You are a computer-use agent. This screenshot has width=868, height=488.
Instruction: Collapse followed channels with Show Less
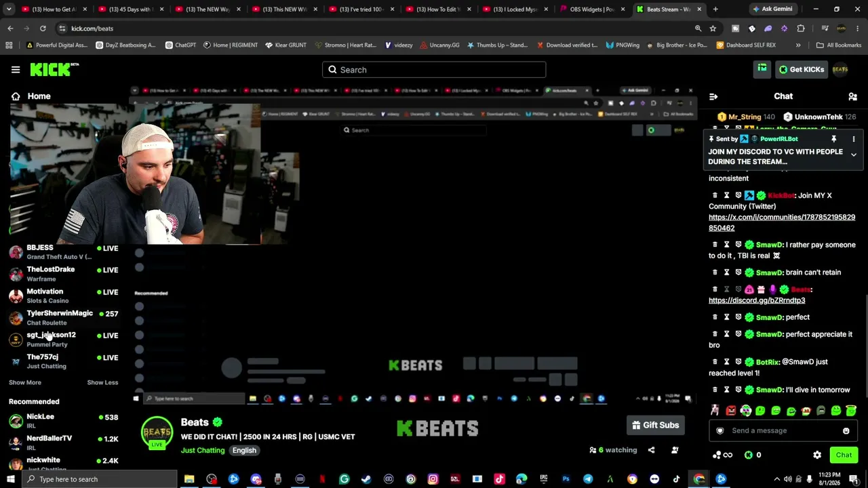102,382
